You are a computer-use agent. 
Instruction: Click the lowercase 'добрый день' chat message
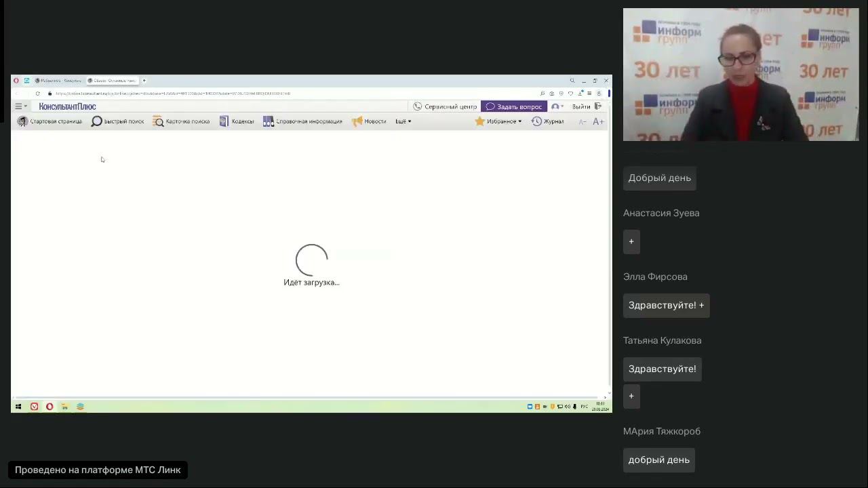point(659,460)
